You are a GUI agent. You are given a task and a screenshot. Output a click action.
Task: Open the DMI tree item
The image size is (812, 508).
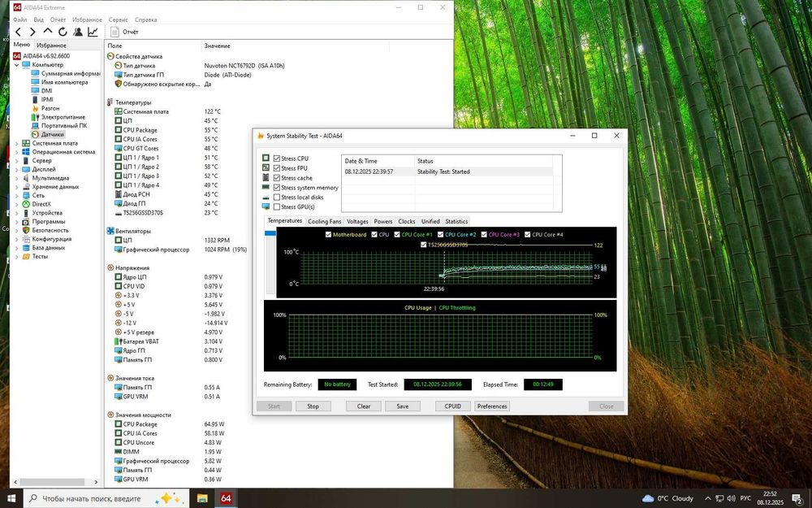[x=46, y=91]
